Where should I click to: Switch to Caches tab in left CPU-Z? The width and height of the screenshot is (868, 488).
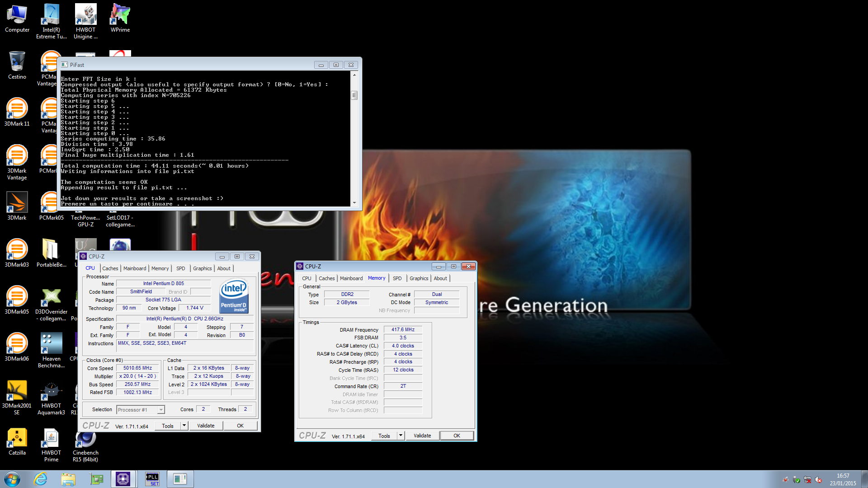point(110,268)
